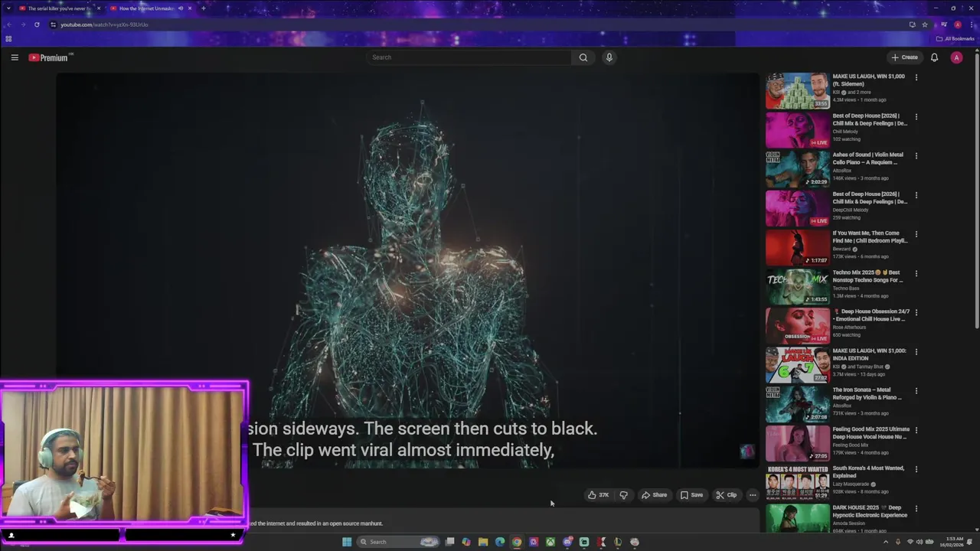Open File Explorer from taskbar
This screenshot has height=551, width=980.
[483, 542]
